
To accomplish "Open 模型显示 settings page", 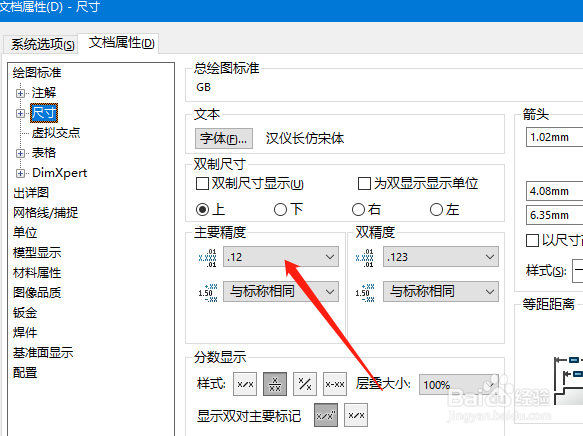I will (x=37, y=253).
